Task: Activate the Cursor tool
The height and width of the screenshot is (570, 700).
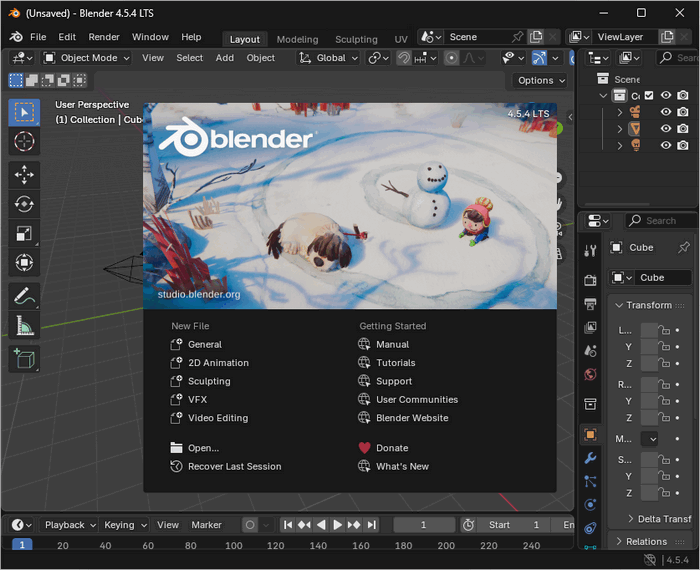Action: [x=24, y=142]
